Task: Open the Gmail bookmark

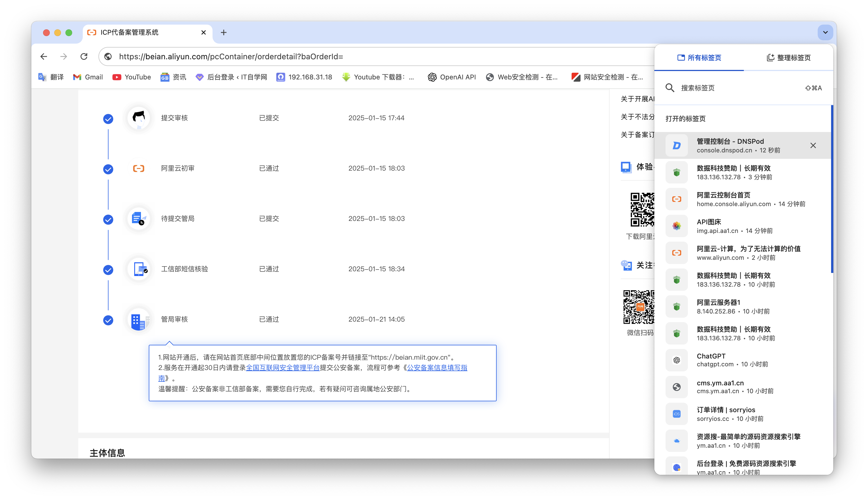Action: [88, 77]
